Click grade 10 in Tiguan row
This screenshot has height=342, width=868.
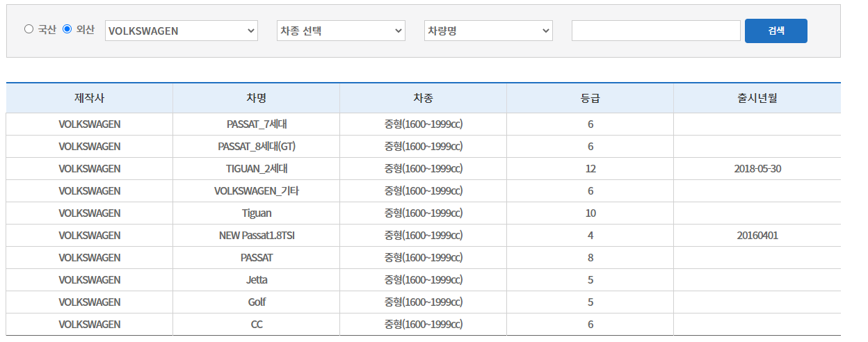pos(590,213)
